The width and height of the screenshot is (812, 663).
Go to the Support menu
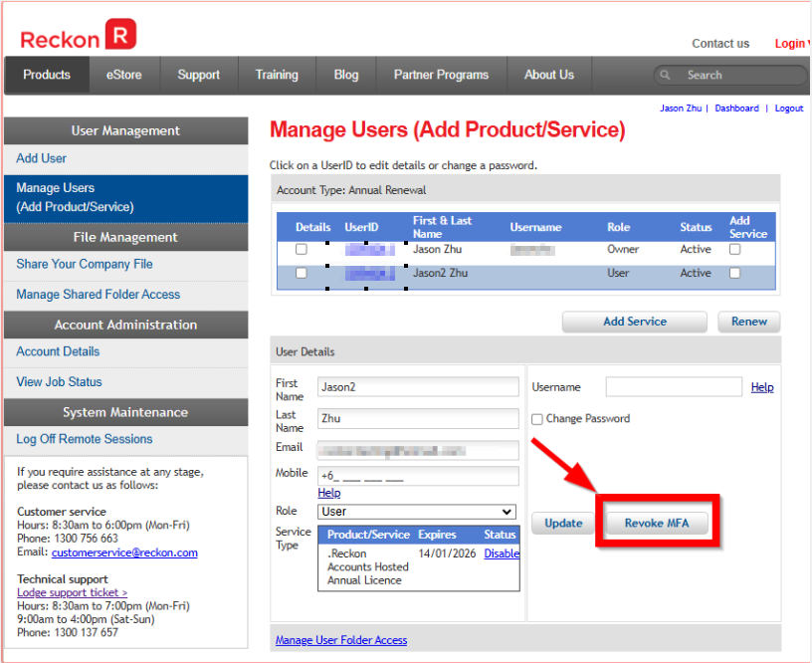tap(199, 75)
